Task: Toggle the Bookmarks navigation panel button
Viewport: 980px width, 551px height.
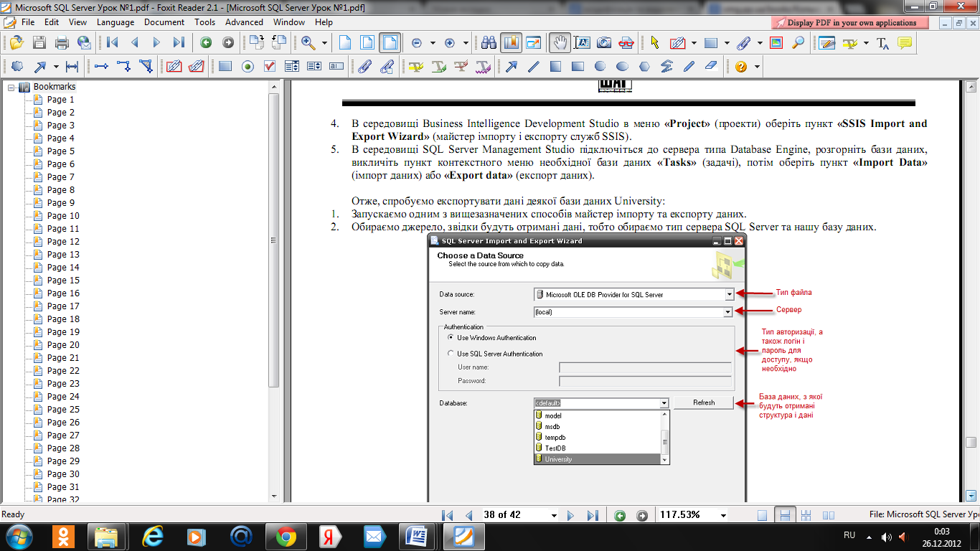Action: pos(511,42)
